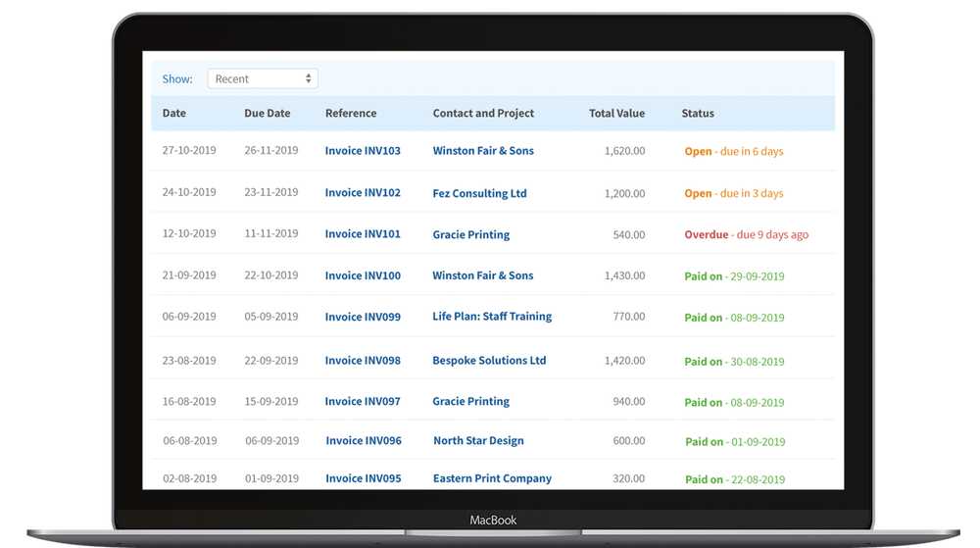Viewport: 980px width, 548px height.
Task: Click the Show: label
Action: pos(177,78)
